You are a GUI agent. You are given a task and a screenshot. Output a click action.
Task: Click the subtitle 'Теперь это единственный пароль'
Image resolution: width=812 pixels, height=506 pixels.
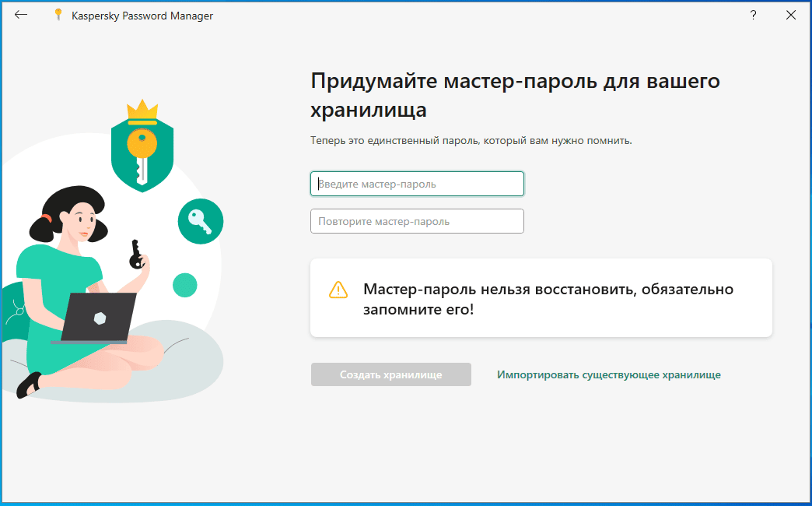pyautogui.click(x=396, y=140)
